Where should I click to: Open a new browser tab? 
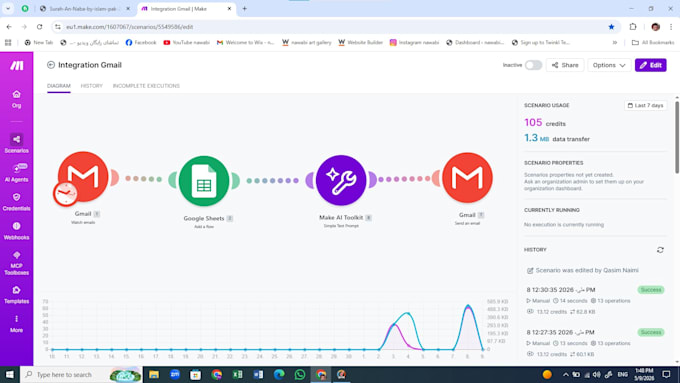(245, 9)
